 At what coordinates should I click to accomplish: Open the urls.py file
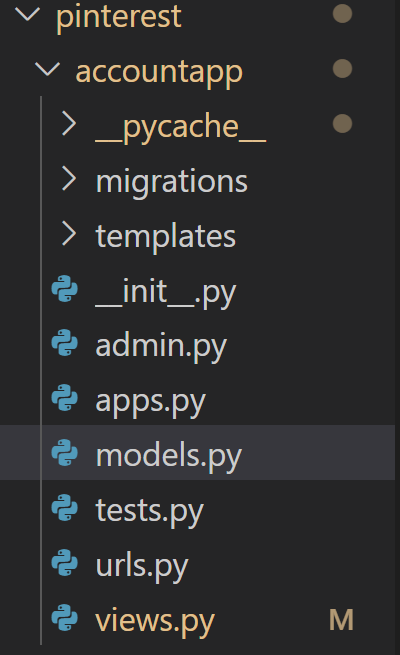(142, 566)
